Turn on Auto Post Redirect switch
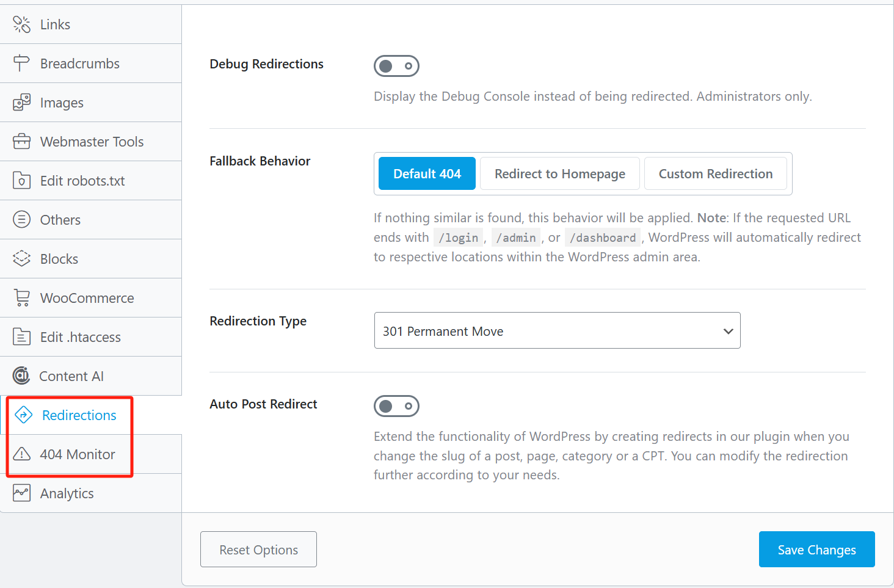The image size is (894, 588). (x=396, y=406)
